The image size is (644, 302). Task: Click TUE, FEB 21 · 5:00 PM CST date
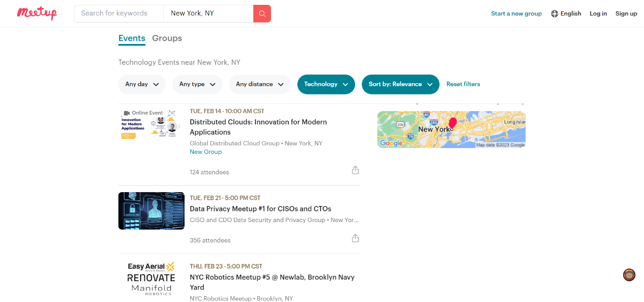[225, 198]
